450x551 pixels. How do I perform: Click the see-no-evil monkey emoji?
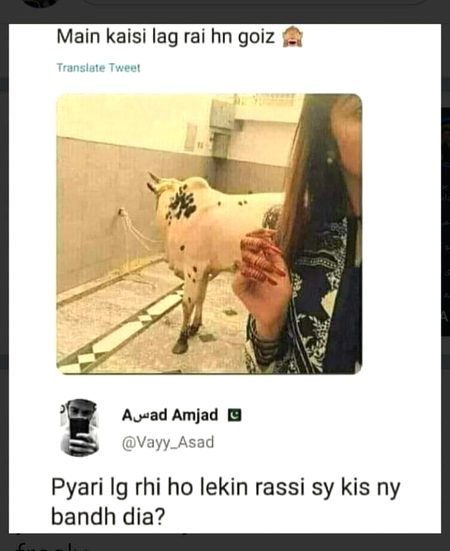pos(293,38)
